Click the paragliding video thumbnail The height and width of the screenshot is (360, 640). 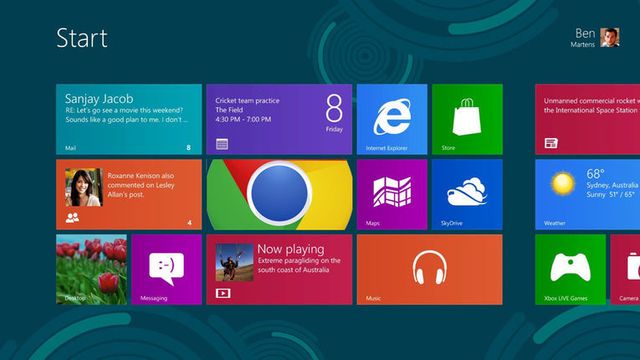(234, 262)
